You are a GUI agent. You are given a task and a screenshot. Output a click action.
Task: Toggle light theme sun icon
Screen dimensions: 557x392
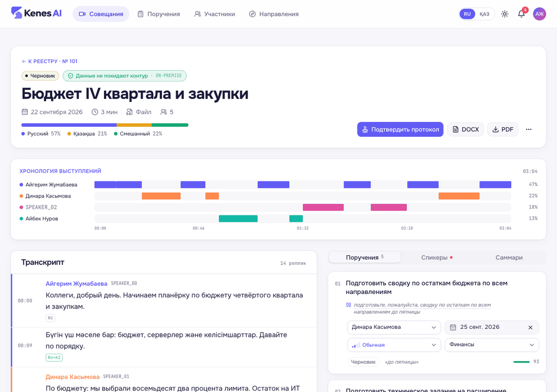(504, 14)
